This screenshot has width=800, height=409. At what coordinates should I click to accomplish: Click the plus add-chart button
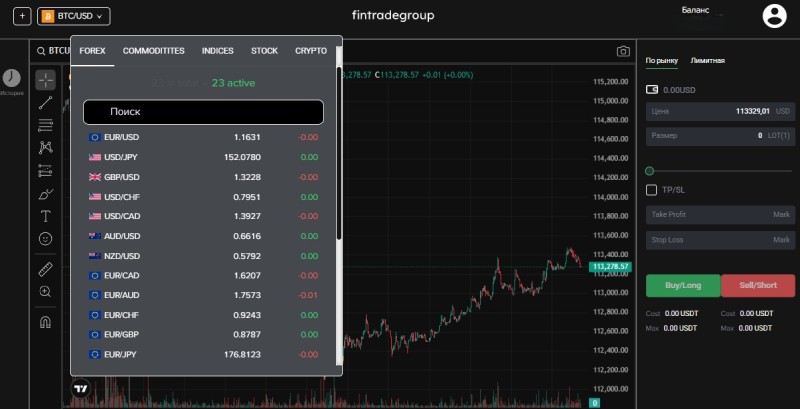[22, 16]
